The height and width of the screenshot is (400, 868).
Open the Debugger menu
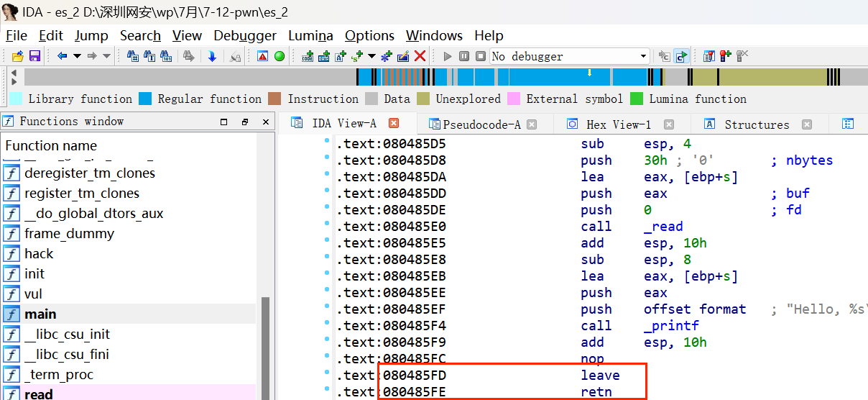coord(244,35)
